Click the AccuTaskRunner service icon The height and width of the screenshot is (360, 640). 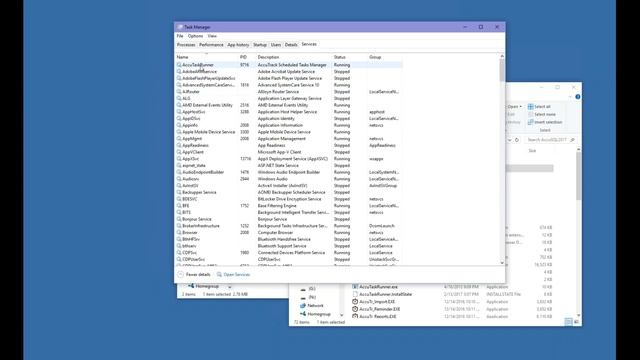pyautogui.click(x=179, y=65)
